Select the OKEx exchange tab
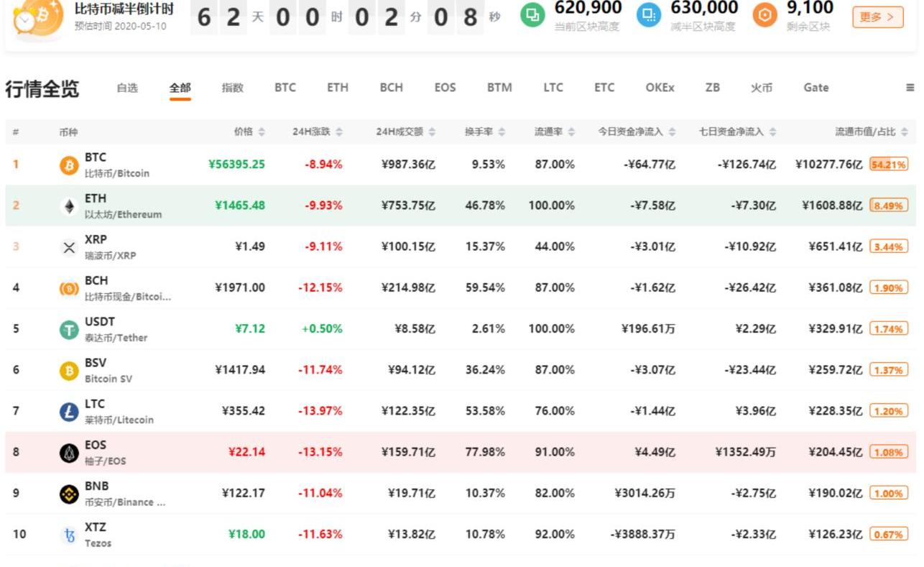924x567 pixels. click(660, 88)
